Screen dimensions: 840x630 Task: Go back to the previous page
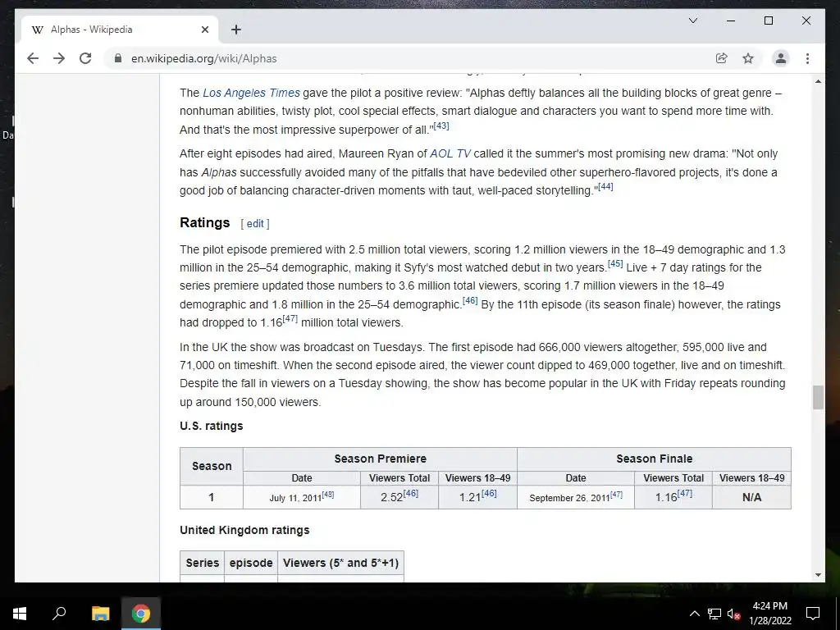coord(33,58)
